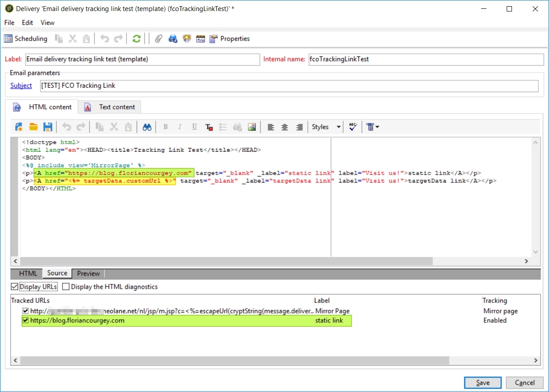Click the open folder icon in editor

point(34,127)
